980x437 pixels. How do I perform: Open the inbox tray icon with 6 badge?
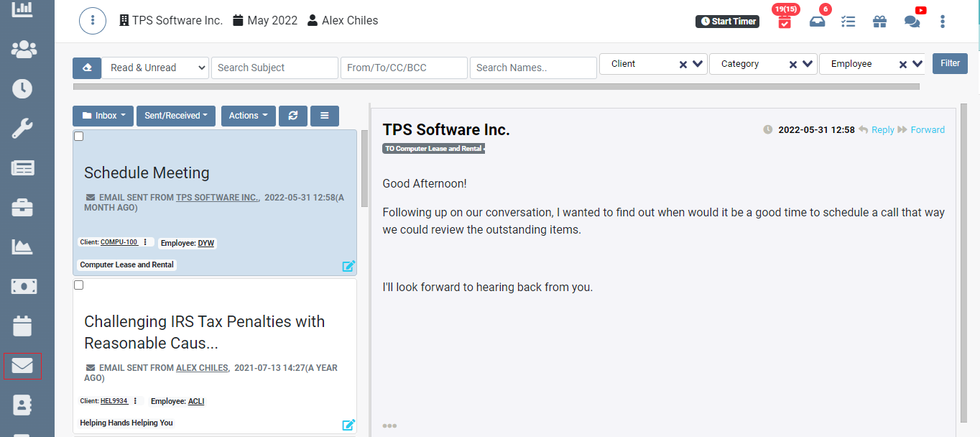[818, 21]
